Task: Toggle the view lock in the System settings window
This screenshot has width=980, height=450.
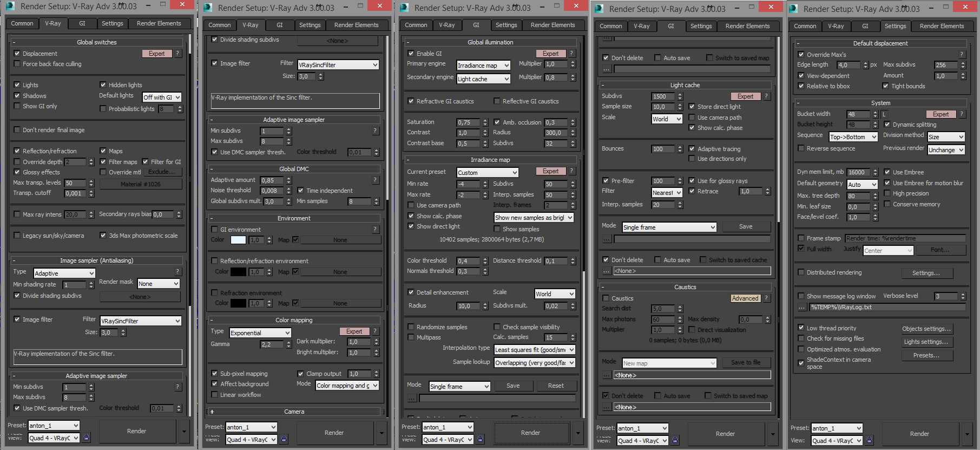Action: [870, 440]
